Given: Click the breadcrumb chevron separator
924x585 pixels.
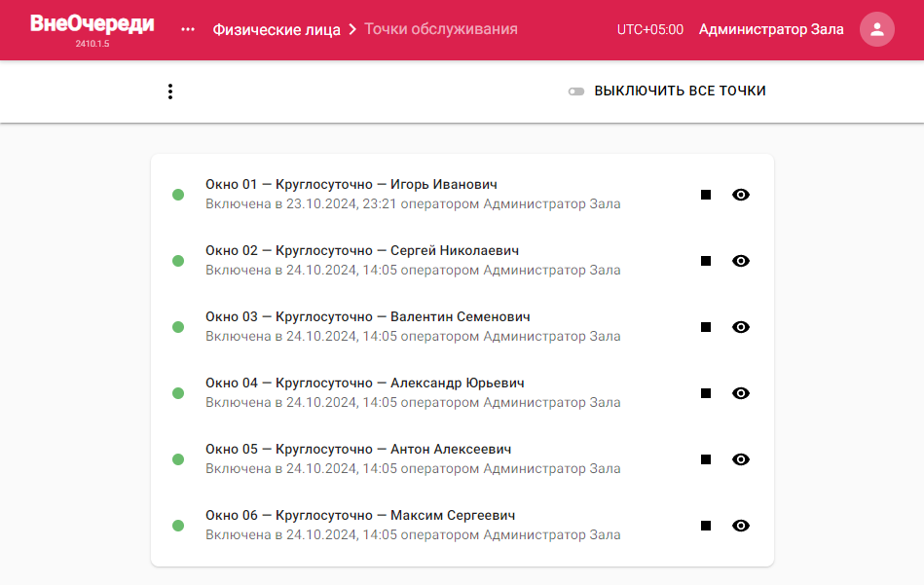Looking at the screenshot, I should pyautogui.click(x=352, y=29).
